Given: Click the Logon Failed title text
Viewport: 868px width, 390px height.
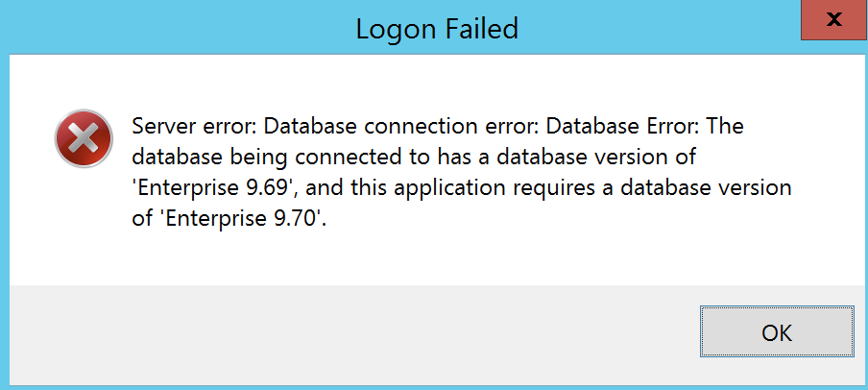Looking at the screenshot, I should 437,28.
